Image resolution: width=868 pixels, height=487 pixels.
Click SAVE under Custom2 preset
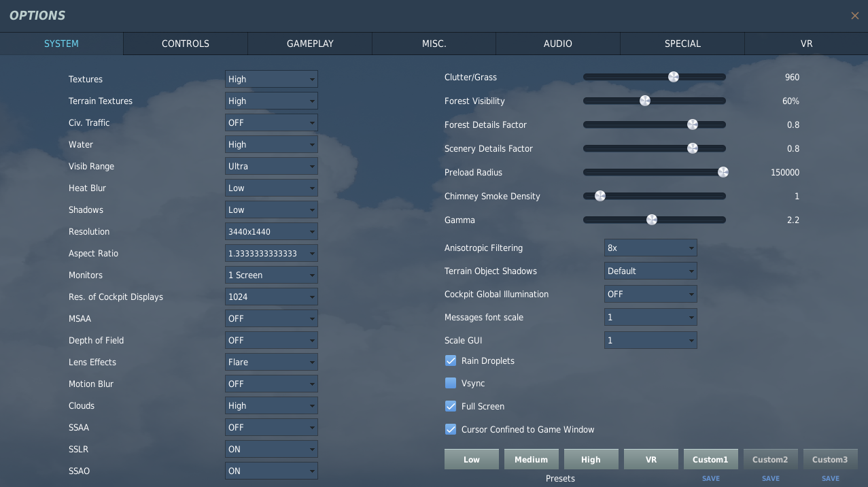point(771,478)
